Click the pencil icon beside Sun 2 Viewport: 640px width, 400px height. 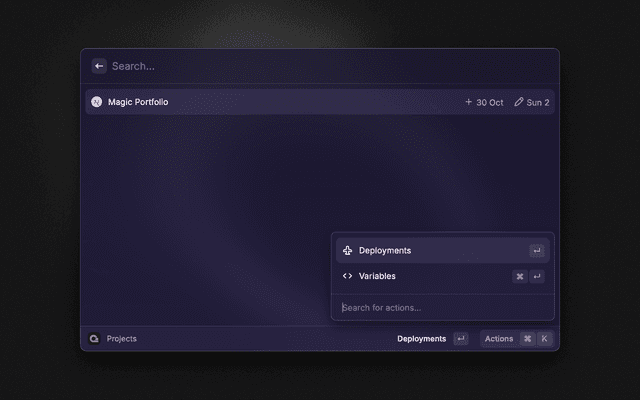coord(518,102)
